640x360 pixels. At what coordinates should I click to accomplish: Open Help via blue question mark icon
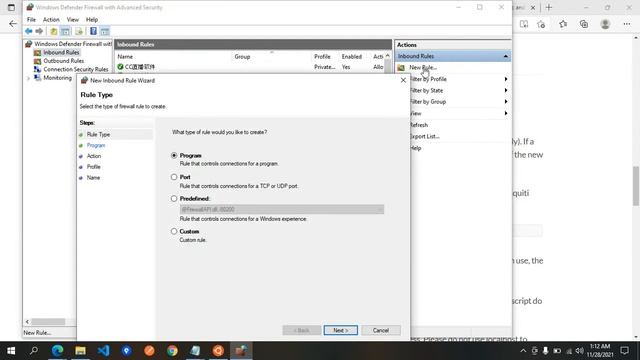[93, 31]
